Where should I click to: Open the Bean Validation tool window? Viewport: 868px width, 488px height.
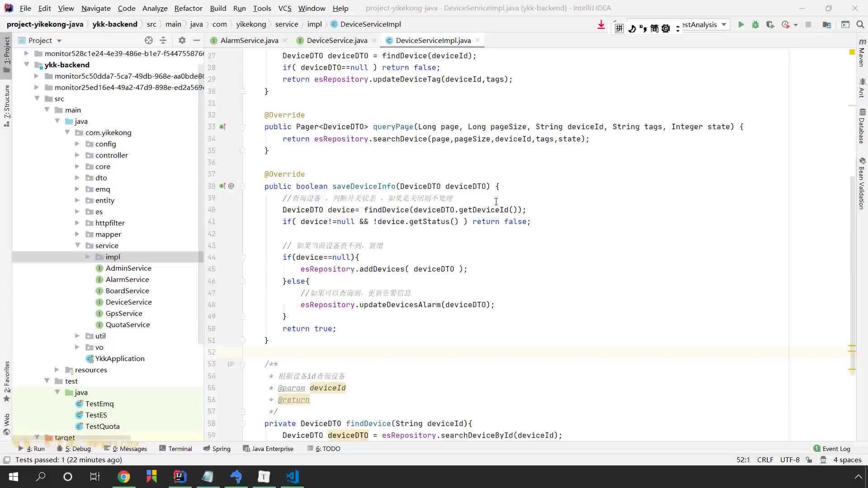point(862,183)
